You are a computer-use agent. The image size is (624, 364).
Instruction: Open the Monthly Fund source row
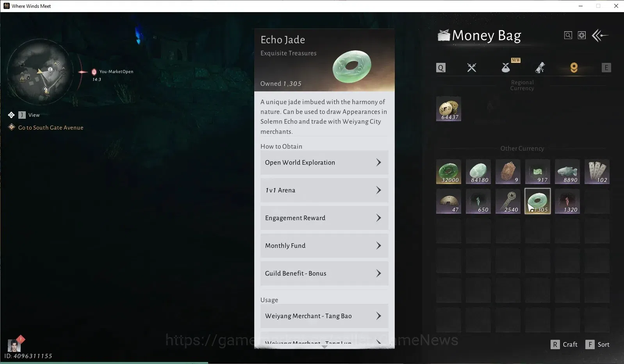[324, 246]
